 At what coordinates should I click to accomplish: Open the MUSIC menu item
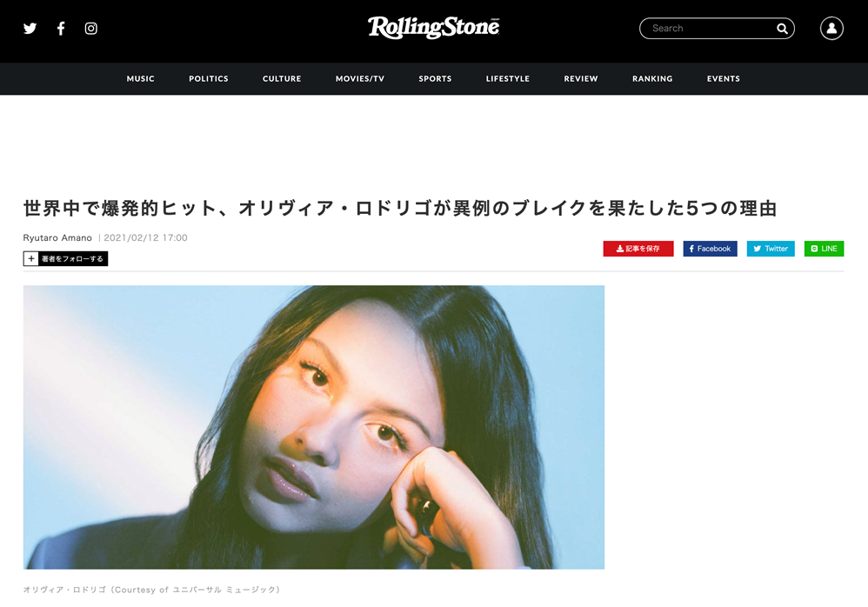click(x=141, y=78)
